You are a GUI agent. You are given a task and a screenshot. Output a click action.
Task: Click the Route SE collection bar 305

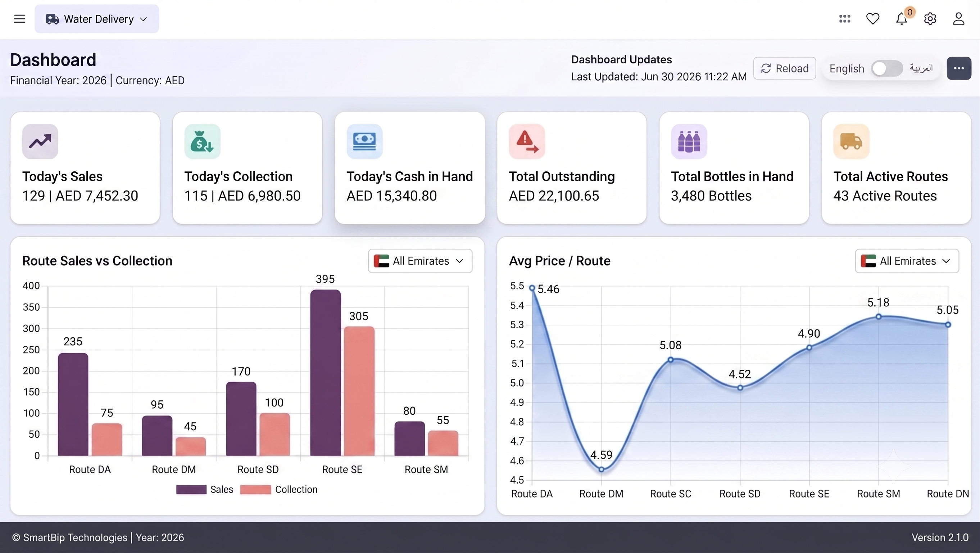pyautogui.click(x=359, y=391)
